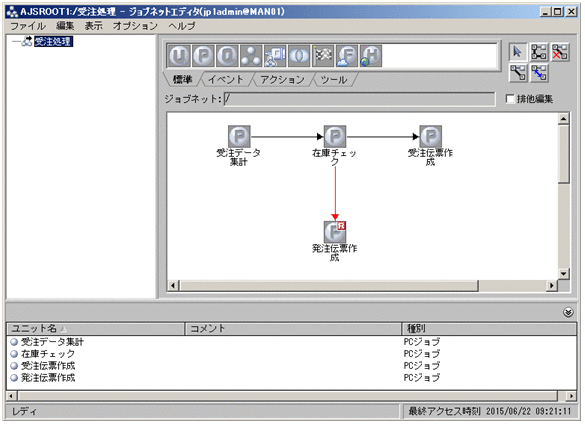Select the HTTP connection job (H with globe) icon

(371, 56)
